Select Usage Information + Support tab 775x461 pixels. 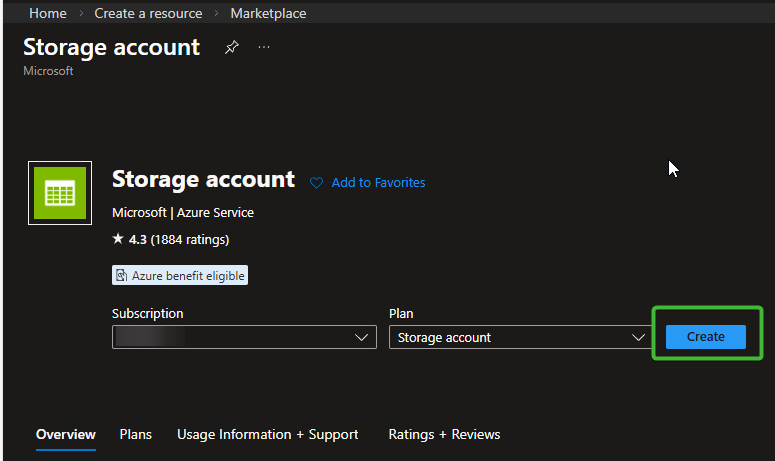(x=267, y=435)
